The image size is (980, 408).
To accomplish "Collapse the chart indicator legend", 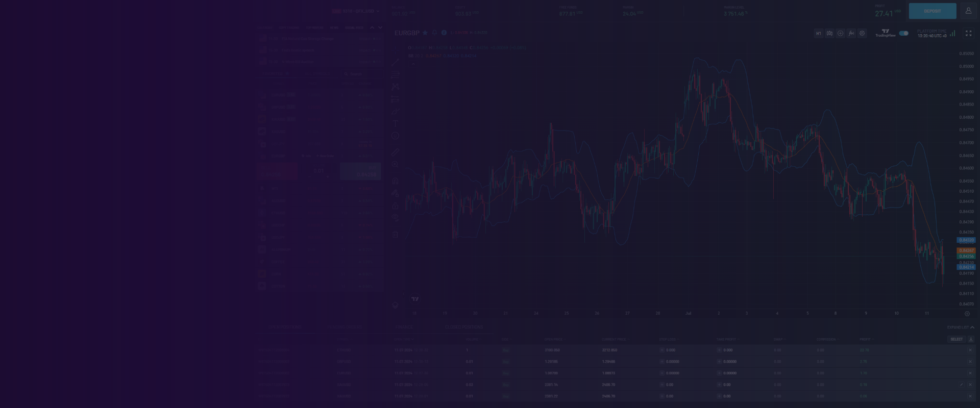I will [x=414, y=63].
